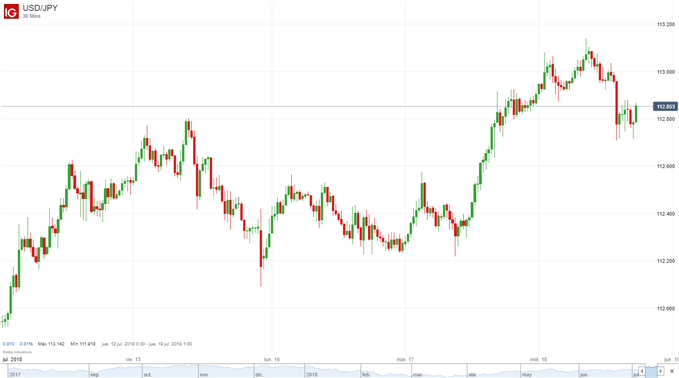The width and height of the screenshot is (679, 378).
Task: Click the 112.200 price axis label
Action: pyautogui.click(x=666, y=261)
